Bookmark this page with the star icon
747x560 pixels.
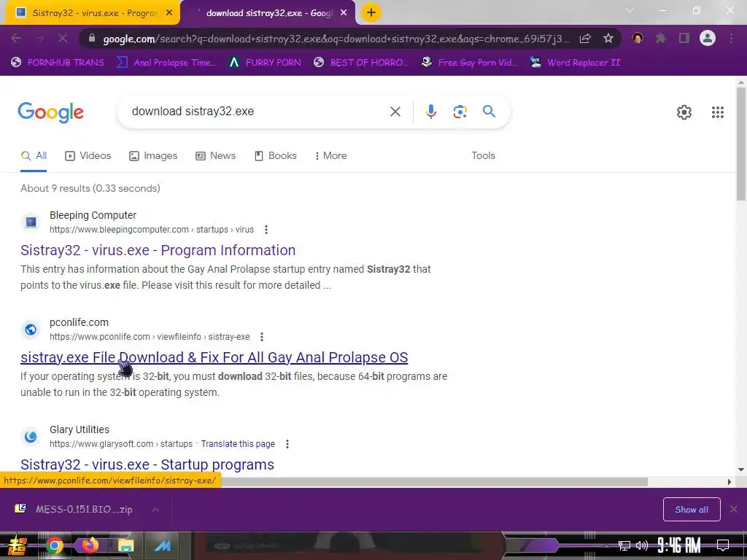pyautogui.click(x=608, y=39)
